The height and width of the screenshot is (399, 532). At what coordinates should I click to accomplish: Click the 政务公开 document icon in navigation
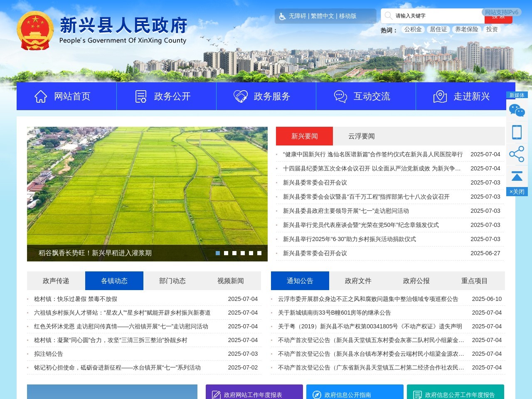140,96
